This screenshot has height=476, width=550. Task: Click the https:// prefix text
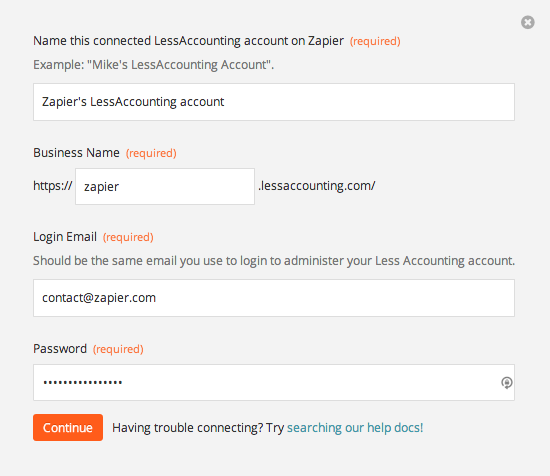(x=53, y=186)
